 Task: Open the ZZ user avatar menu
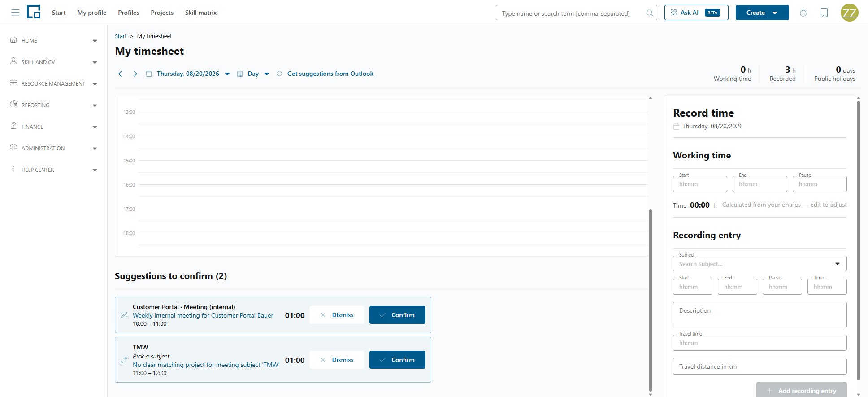pyautogui.click(x=849, y=13)
